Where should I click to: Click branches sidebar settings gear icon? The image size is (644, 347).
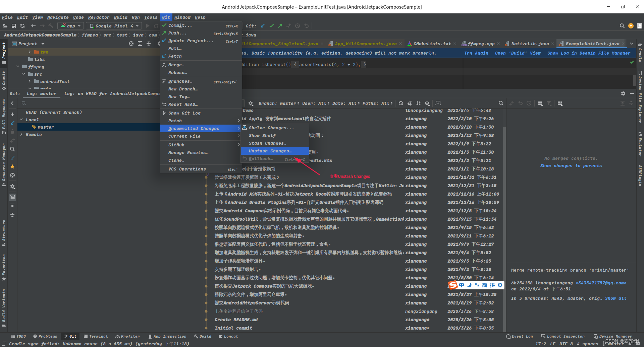pos(12,187)
